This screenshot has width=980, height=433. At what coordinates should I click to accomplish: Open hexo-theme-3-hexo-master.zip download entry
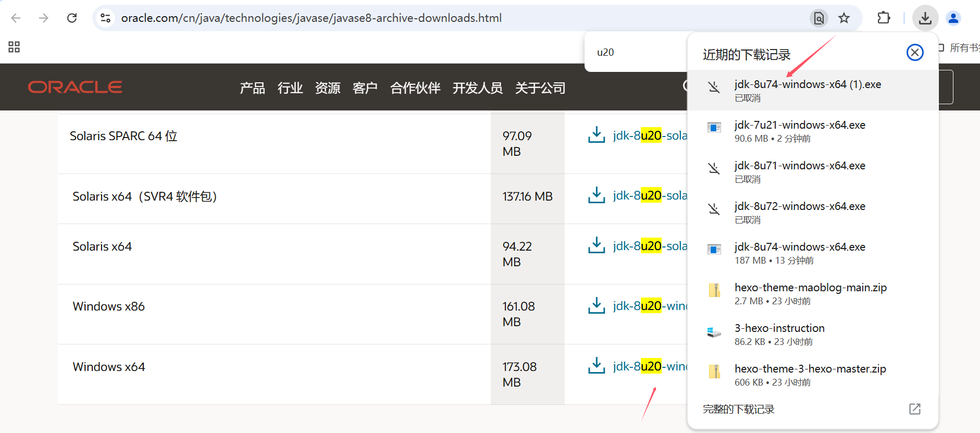(813, 375)
